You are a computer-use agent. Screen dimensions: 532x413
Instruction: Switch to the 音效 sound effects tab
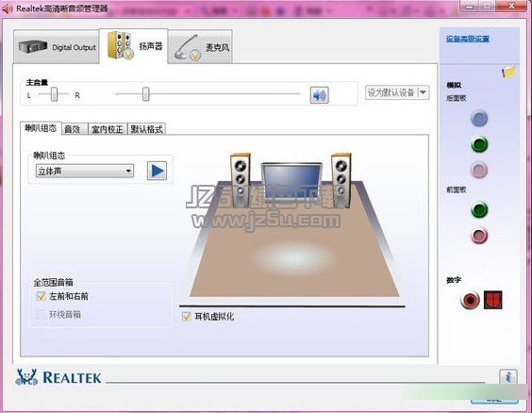pyautogui.click(x=75, y=129)
